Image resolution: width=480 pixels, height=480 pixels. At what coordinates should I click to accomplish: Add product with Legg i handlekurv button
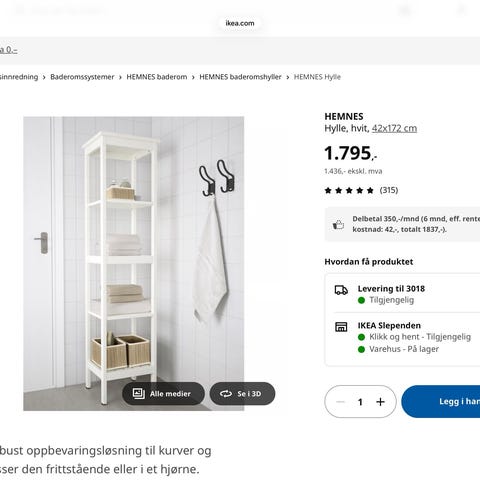click(x=441, y=401)
